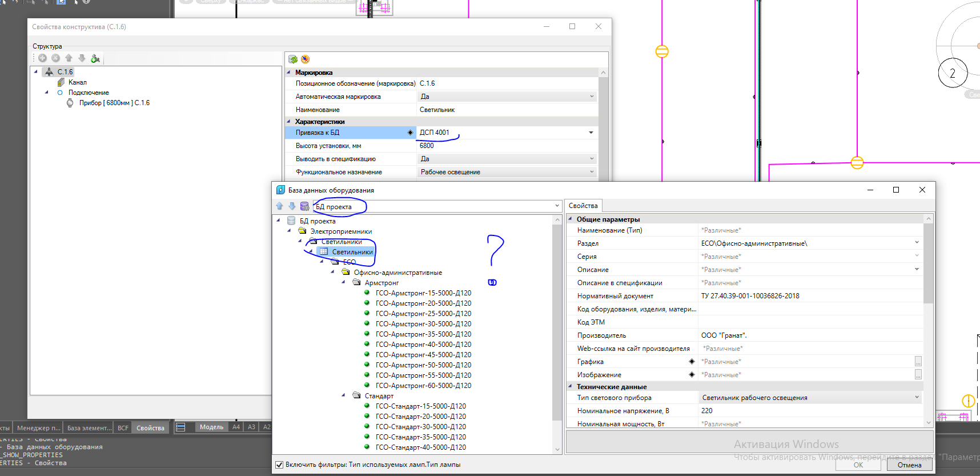Screen dimensions: 980x476
Task: Switch to the A3 layout tab
Action: coord(251,427)
